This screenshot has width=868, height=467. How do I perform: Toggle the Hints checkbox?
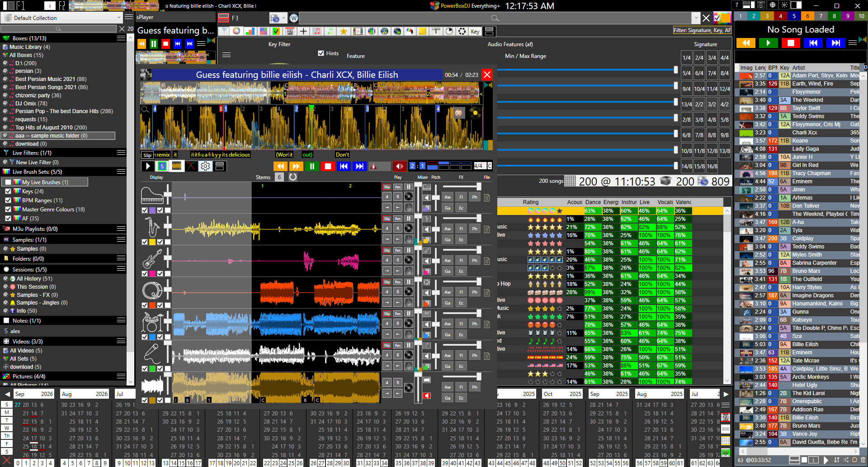coord(321,53)
